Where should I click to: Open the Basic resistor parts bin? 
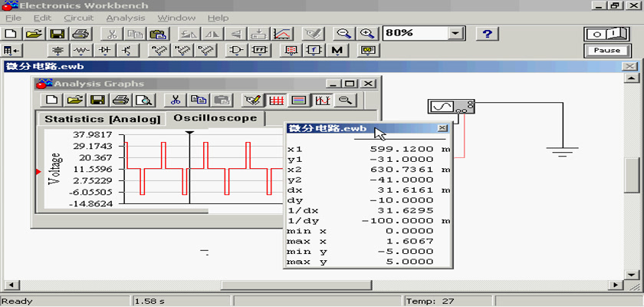(82, 50)
